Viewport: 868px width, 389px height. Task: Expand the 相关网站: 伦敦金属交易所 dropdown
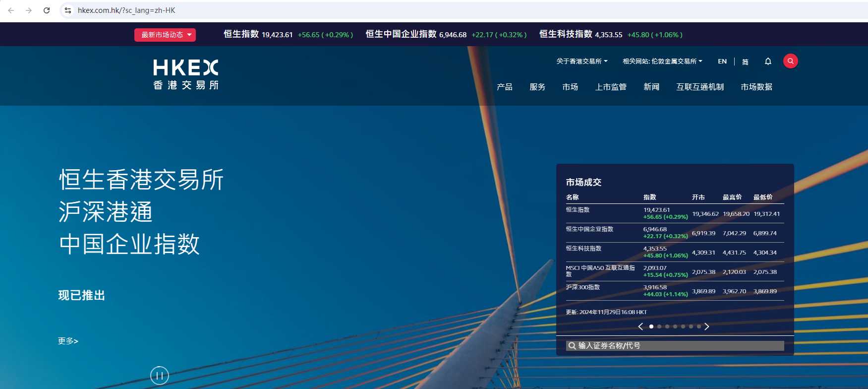click(662, 62)
